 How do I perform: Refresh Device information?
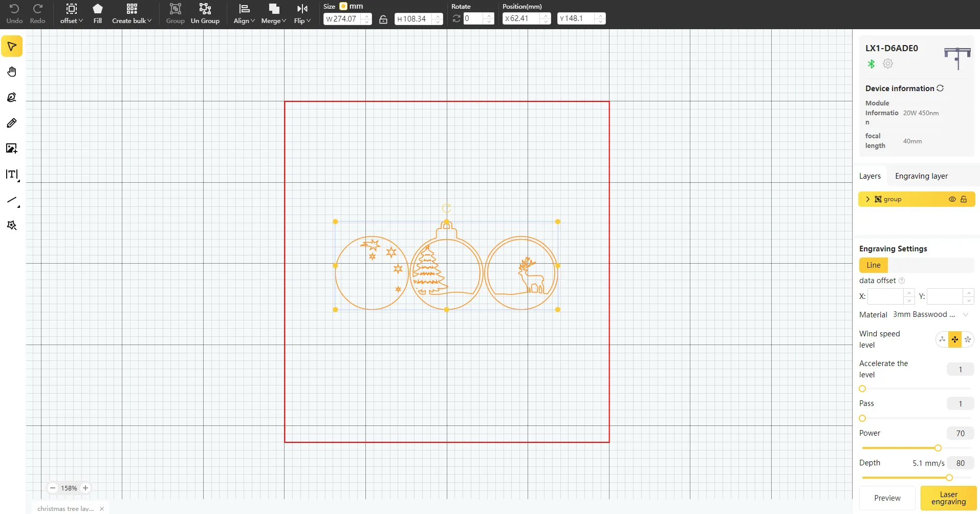(940, 88)
